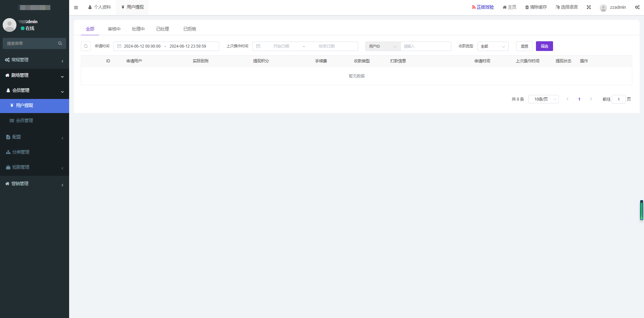Open settings gears icon at top right

tap(637, 7)
